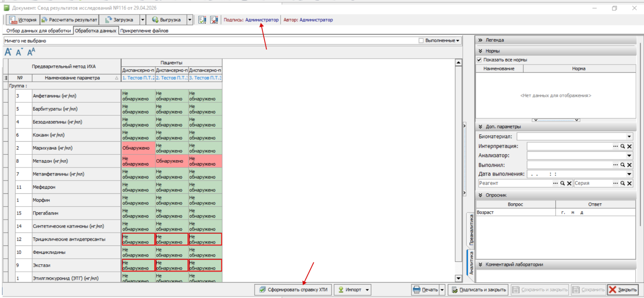Reset font size with AA icon

(x=31, y=52)
